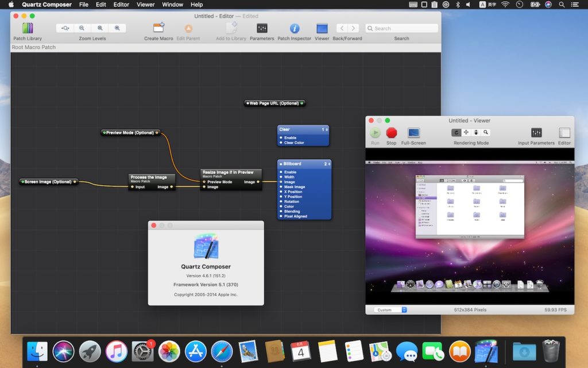Open the Editor from the Viewer toolbar
Screen dimensions: 588x368
click(x=564, y=132)
